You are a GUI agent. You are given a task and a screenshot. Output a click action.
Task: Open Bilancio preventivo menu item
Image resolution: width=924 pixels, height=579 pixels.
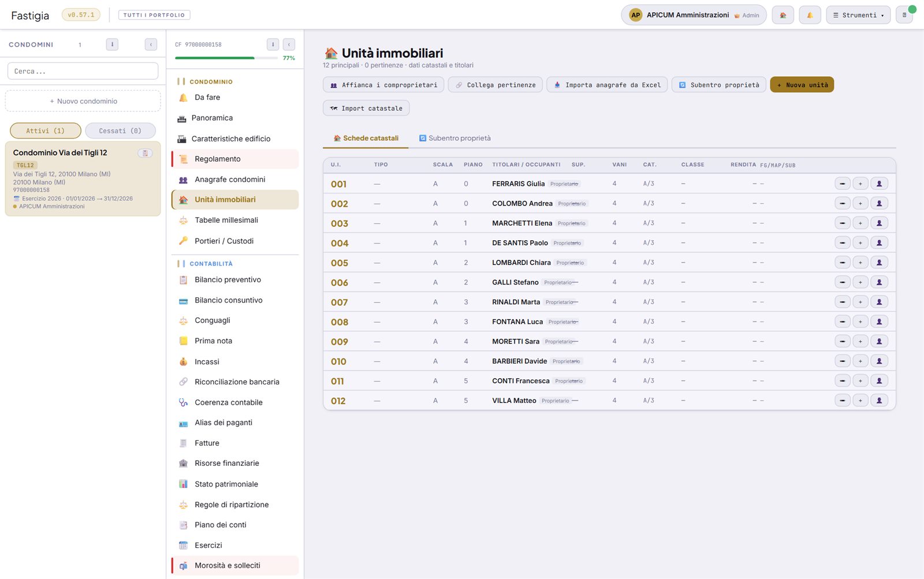click(235, 280)
